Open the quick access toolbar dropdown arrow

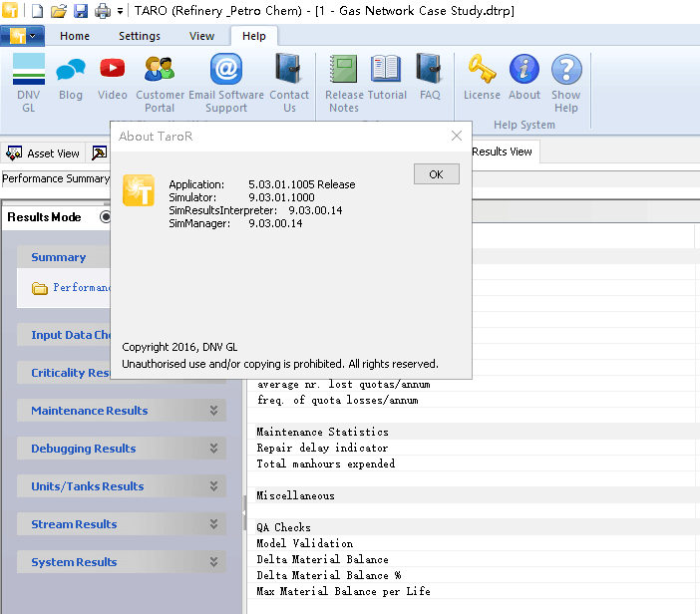120,11
